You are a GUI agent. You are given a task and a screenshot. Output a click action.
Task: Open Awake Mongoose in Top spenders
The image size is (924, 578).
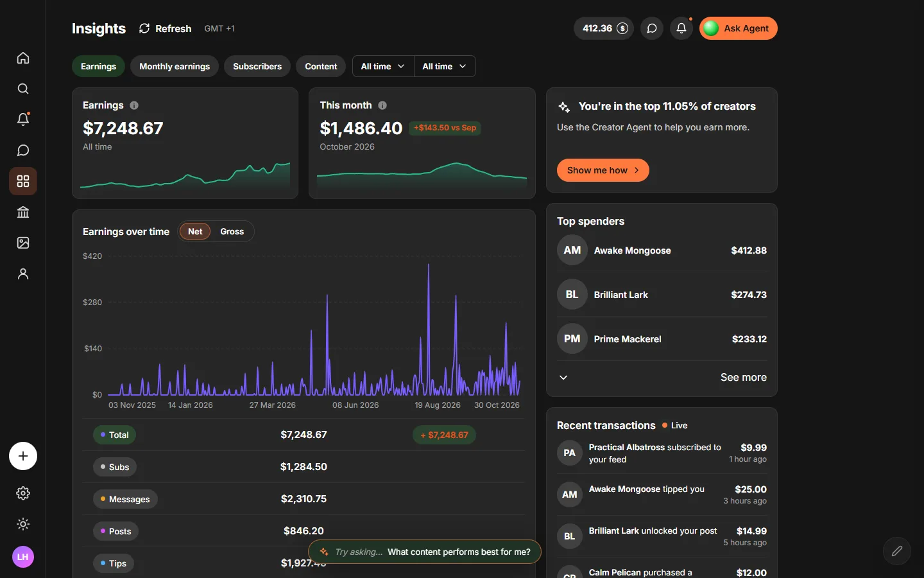pyautogui.click(x=662, y=250)
